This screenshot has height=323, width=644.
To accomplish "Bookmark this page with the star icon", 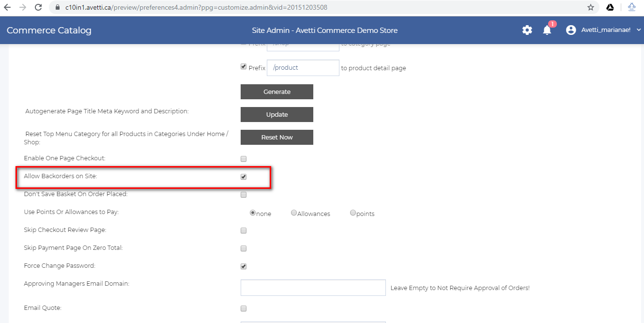I will (591, 8).
